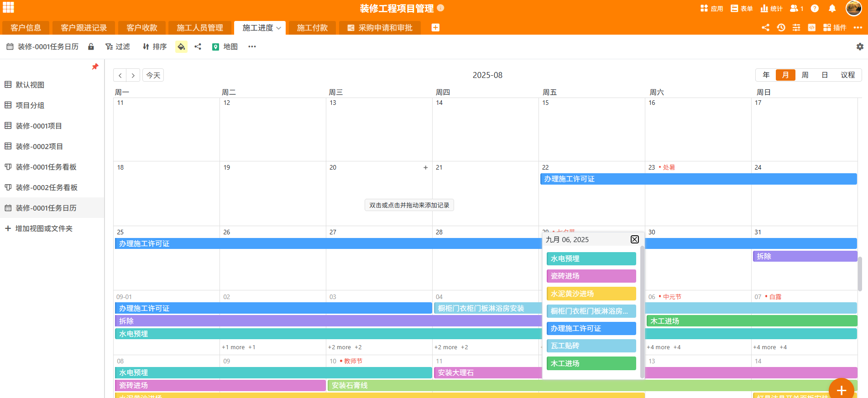Switch calendar to 周 week view
Screen dimensions: 868x398
[x=805, y=75]
